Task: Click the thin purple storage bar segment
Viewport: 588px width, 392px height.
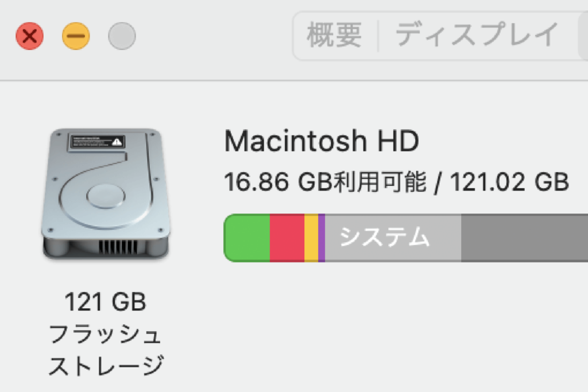Action: [x=322, y=238]
